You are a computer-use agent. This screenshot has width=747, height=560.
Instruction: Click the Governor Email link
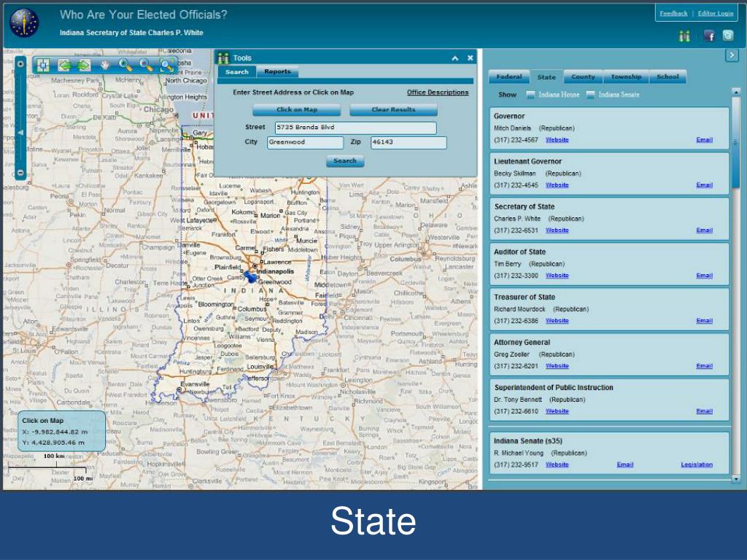[704, 140]
